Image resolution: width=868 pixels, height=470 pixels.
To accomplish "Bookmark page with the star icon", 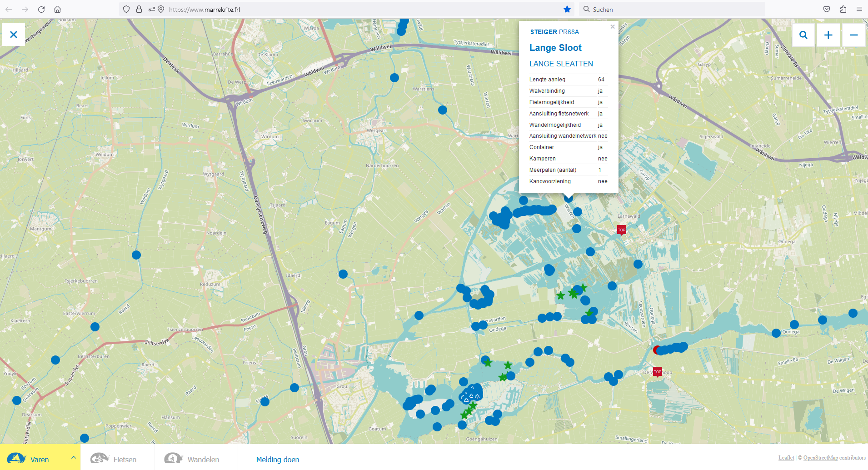I will [x=567, y=9].
